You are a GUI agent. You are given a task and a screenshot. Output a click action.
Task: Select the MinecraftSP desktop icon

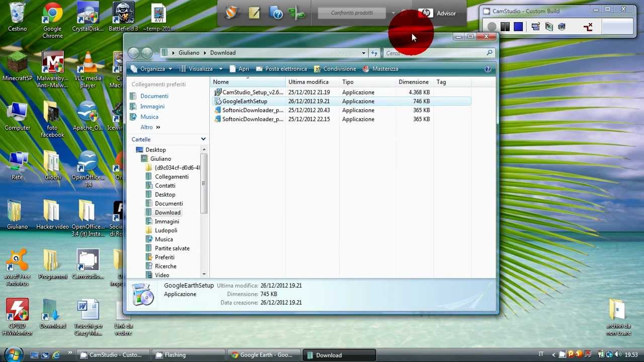tap(17, 66)
